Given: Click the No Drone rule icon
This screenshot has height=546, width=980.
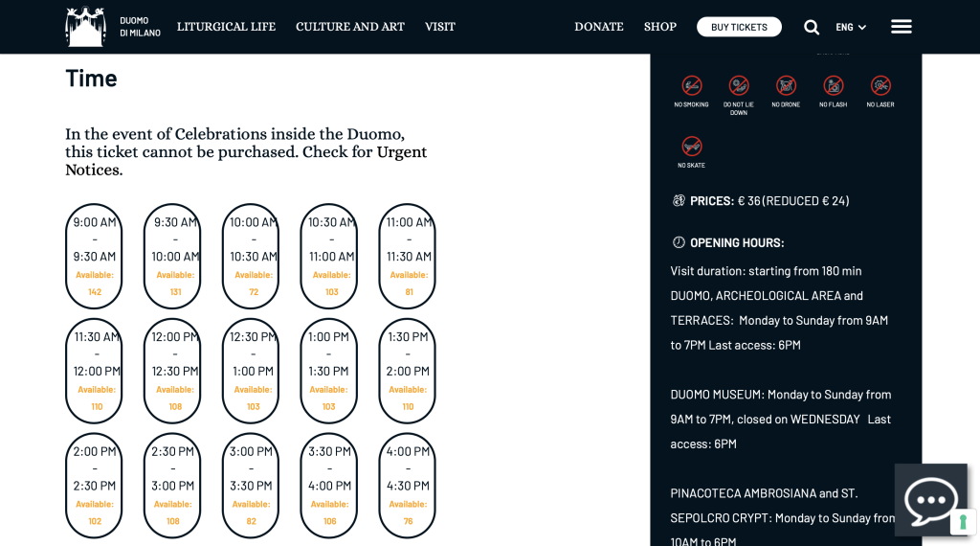Looking at the screenshot, I should pos(786,85).
